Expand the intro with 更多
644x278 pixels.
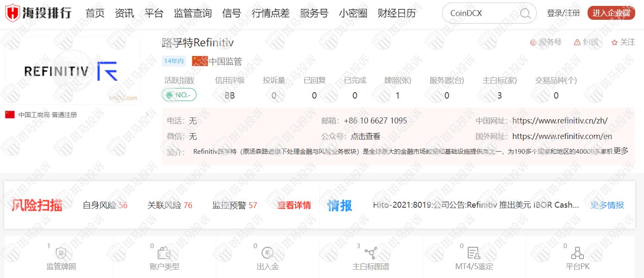pos(621,151)
